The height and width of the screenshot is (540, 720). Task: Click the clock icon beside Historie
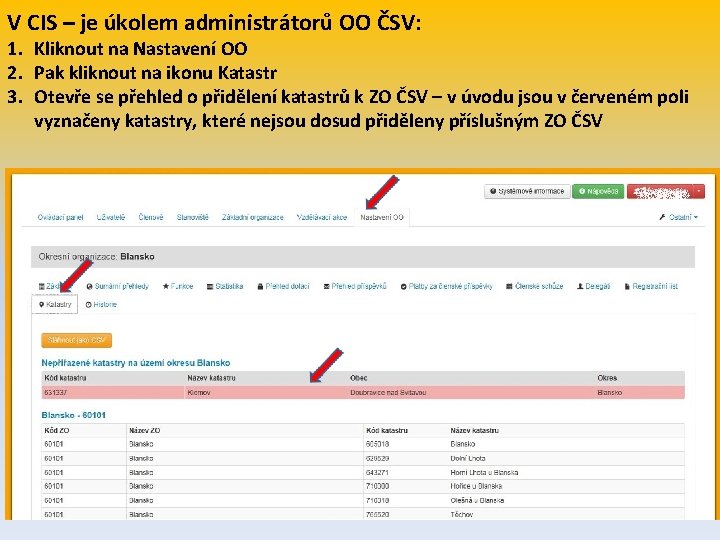(89, 304)
